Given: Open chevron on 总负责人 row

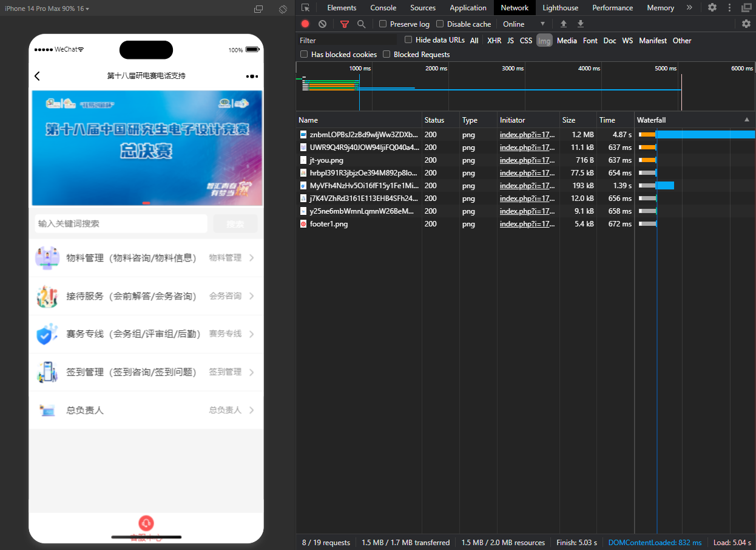Looking at the screenshot, I should coord(251,410).
